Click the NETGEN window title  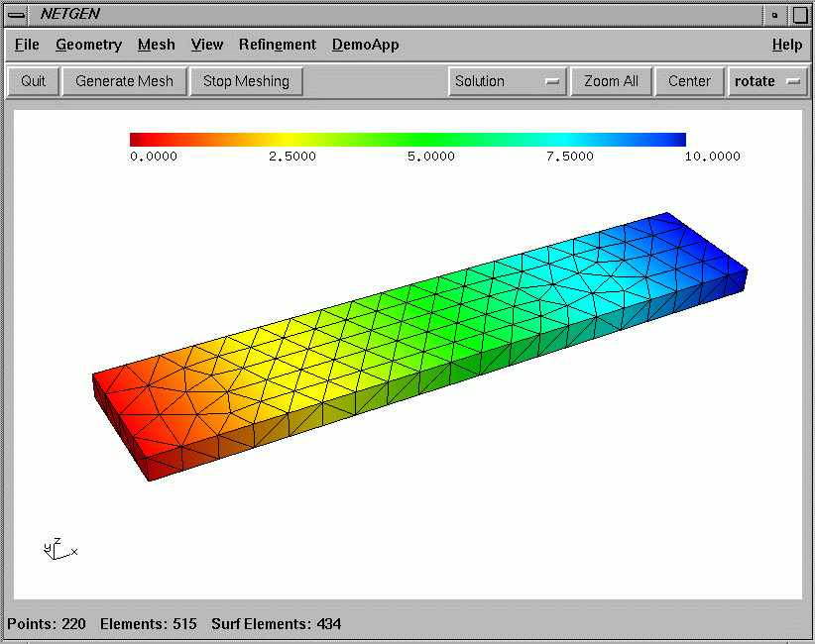(x=69, y=14)
